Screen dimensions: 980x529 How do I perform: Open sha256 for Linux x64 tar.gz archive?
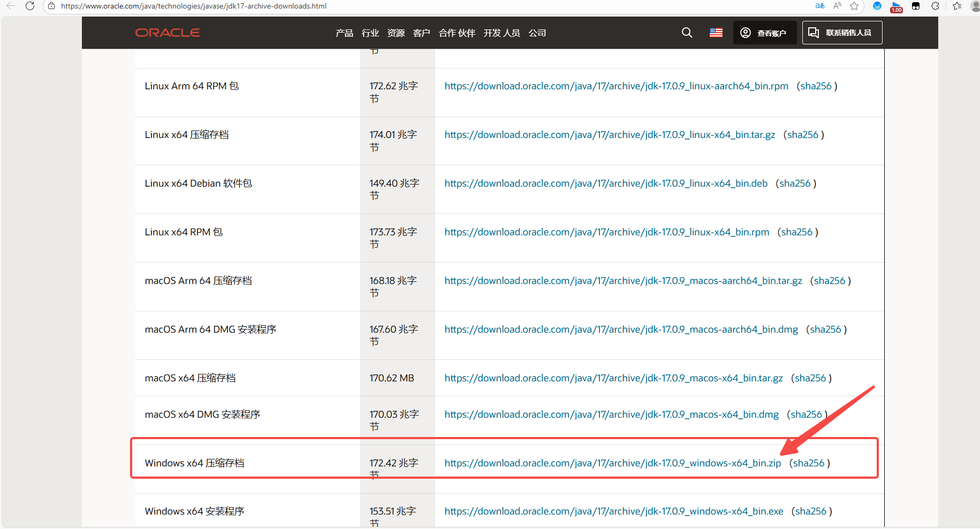pyautogui.click(x=802, y=135)
